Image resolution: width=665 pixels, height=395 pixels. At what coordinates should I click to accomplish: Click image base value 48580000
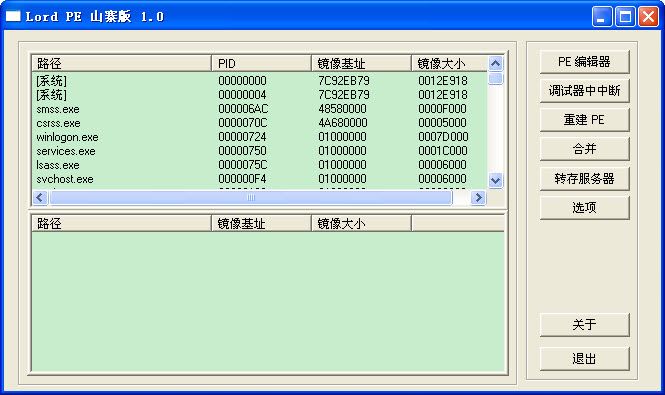point(342,109)
